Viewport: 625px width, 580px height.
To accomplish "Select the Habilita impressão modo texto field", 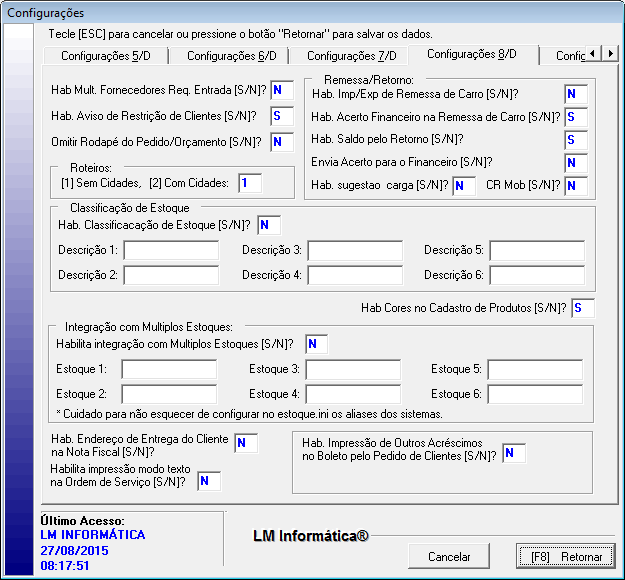I will tap(208, 482).
